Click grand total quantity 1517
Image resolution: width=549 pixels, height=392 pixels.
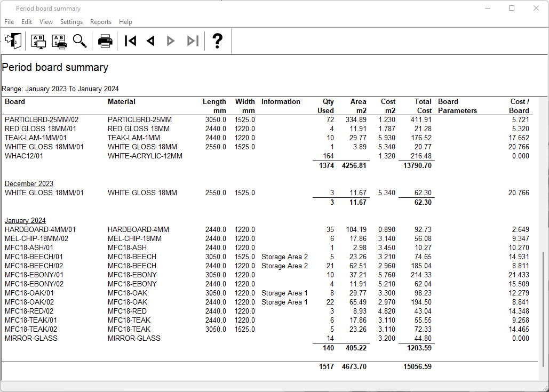(x=327, y=367)
